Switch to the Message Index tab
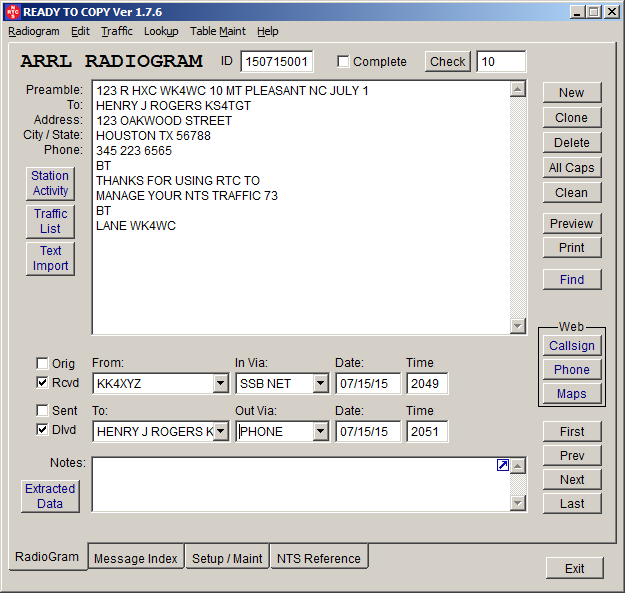 tap(136, 558)
